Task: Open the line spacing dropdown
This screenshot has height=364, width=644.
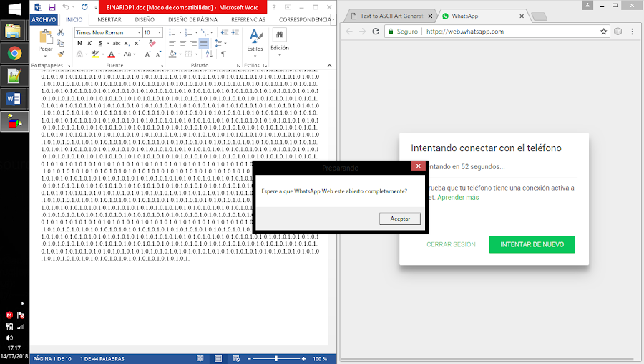Action: (x=220, y=43)
